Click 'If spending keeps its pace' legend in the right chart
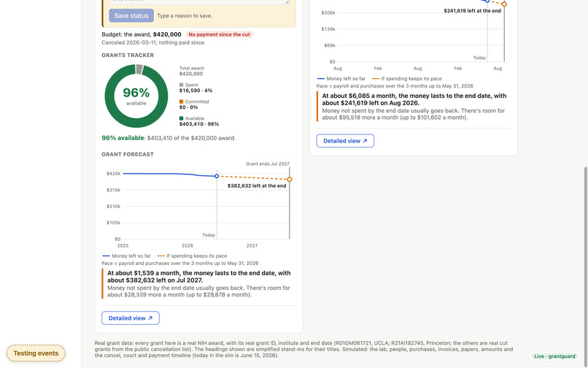The width and height of the screenshot is (588, 368). coord(407,78)
